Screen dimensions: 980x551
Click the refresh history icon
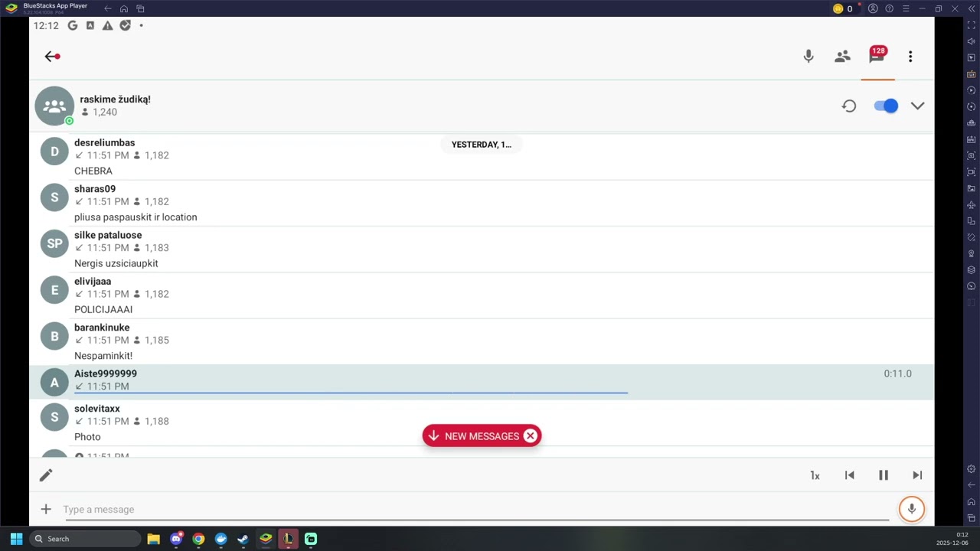coord(849,106)
